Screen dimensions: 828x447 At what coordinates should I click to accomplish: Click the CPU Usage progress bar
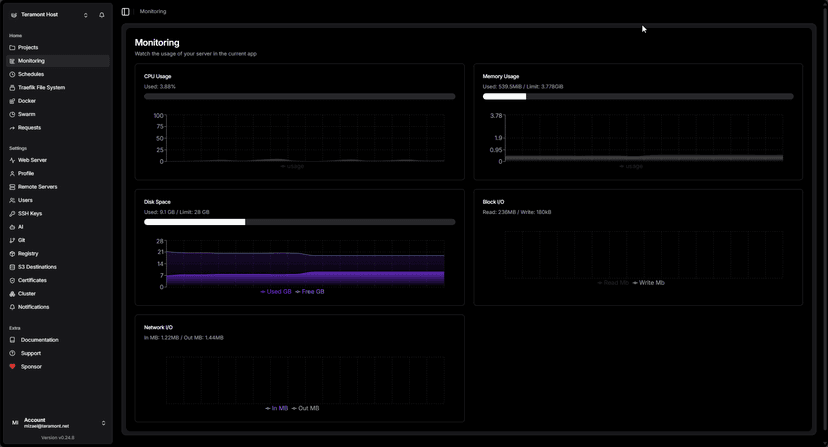click(299, 97)
